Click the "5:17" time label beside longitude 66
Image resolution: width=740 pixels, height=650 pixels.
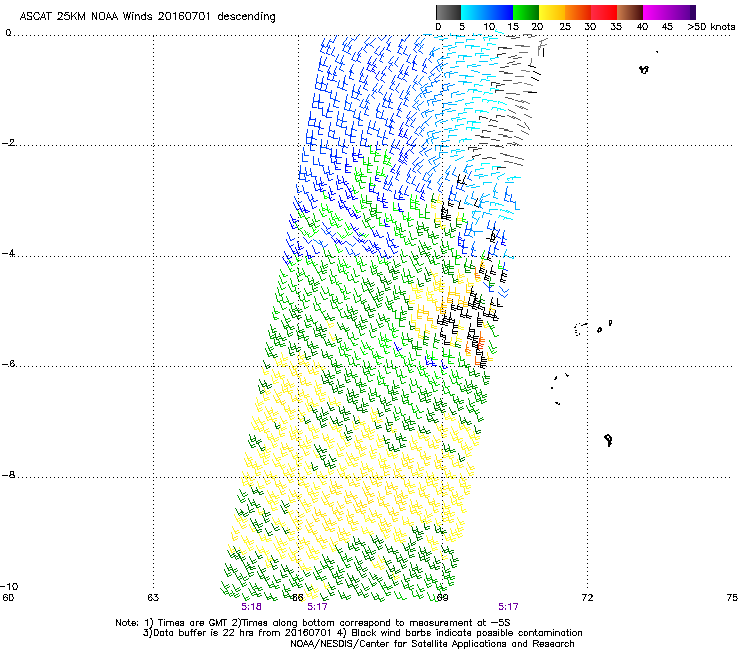coord(317,607)
